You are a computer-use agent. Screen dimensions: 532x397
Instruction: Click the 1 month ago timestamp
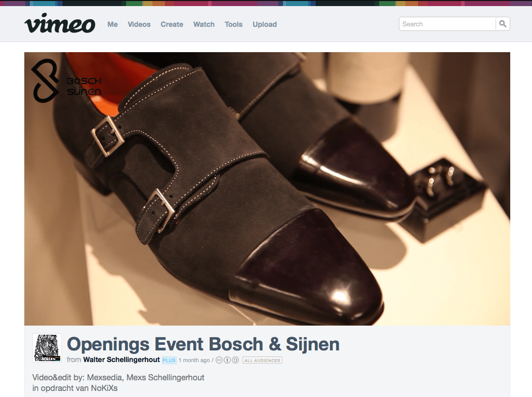(x=194, y=361)
